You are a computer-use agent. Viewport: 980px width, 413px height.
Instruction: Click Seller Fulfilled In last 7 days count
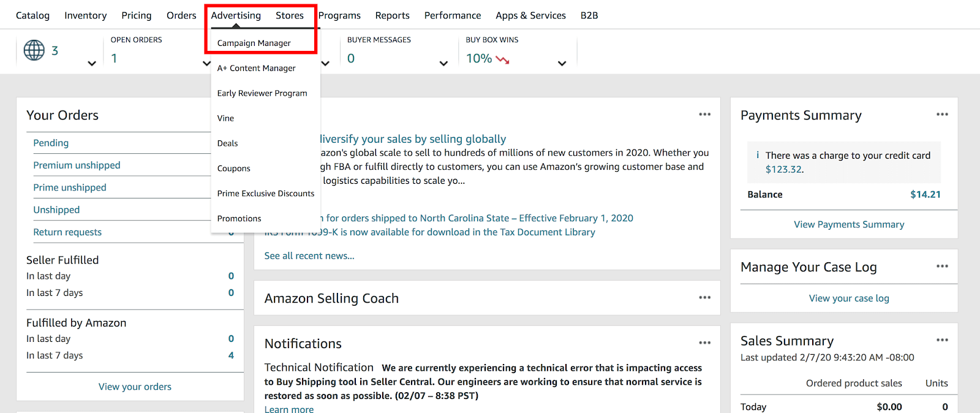[231, 293]
